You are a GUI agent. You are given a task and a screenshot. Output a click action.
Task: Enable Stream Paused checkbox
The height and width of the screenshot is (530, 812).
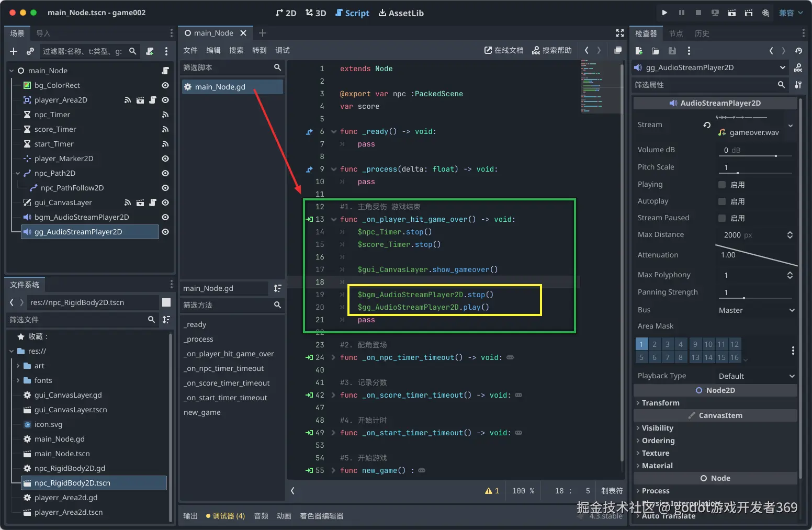coord(722,218)
